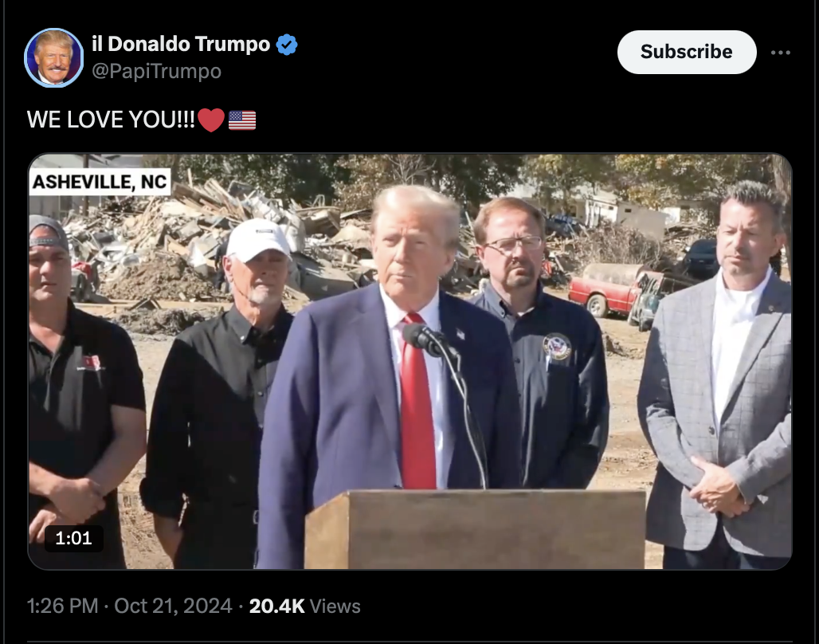Click the ASHEVILLE, NC video caption label

click(x=100, y=182)
